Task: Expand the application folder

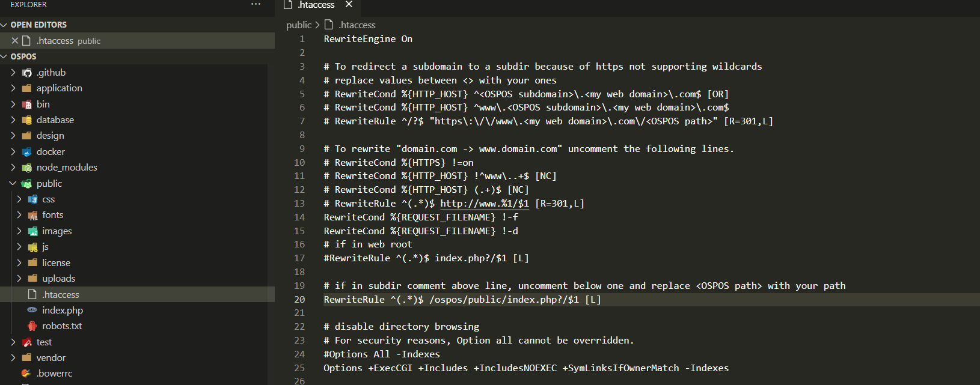Action: coord(12,88)
